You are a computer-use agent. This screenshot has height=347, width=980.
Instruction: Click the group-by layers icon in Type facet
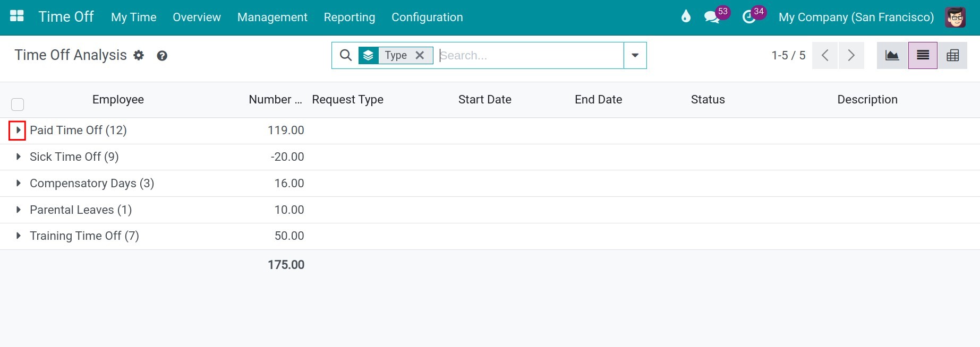click(x=369, y=55)
